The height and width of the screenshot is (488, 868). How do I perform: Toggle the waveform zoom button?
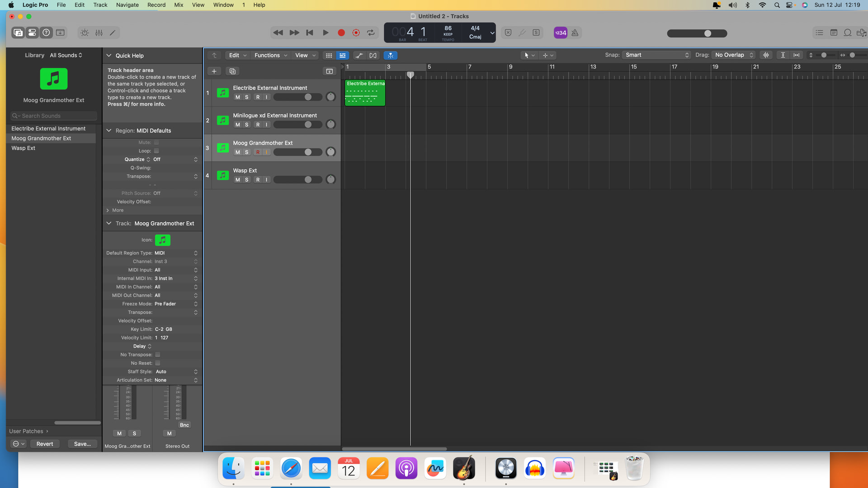(x=766, y=55)
